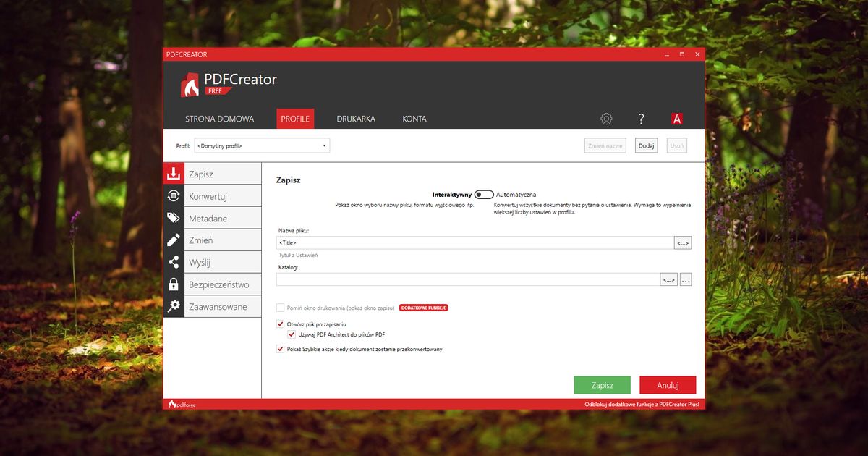Viewport: 868px width, 456px height.
Task: Click the Zapisz download icon in sidebar
Action: pyautogui.click(x=174, y=174)
